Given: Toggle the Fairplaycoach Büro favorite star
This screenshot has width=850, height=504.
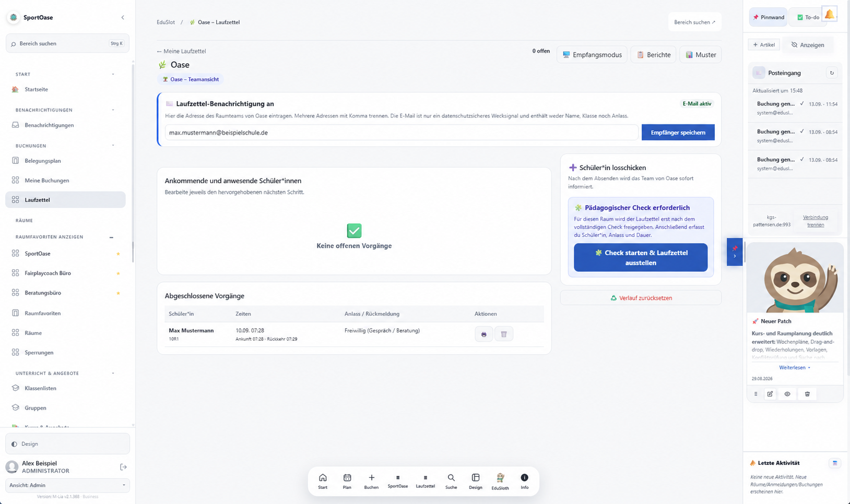Looking at the screenshot, I should pyautogui.click(x=118, y=273).
